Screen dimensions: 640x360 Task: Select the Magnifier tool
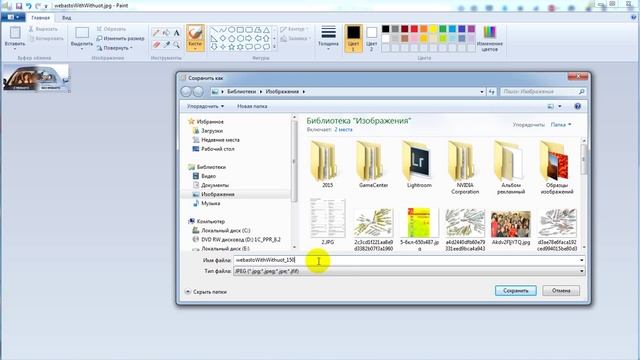pos(176,44)
